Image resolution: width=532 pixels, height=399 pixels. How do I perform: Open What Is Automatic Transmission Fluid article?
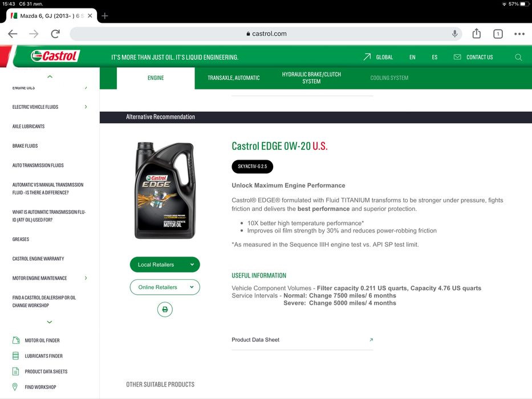[x=49, y=216]
